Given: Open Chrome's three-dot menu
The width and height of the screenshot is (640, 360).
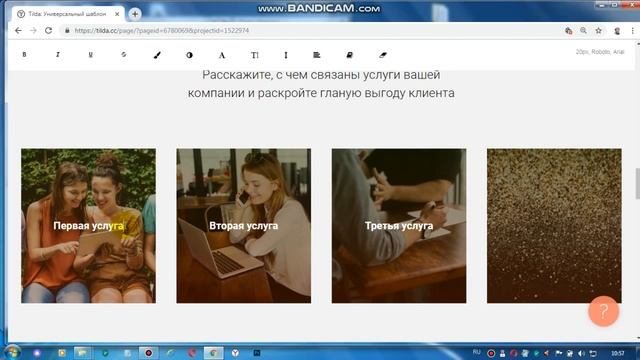Looking at the screenshot, I should (633, 31).
